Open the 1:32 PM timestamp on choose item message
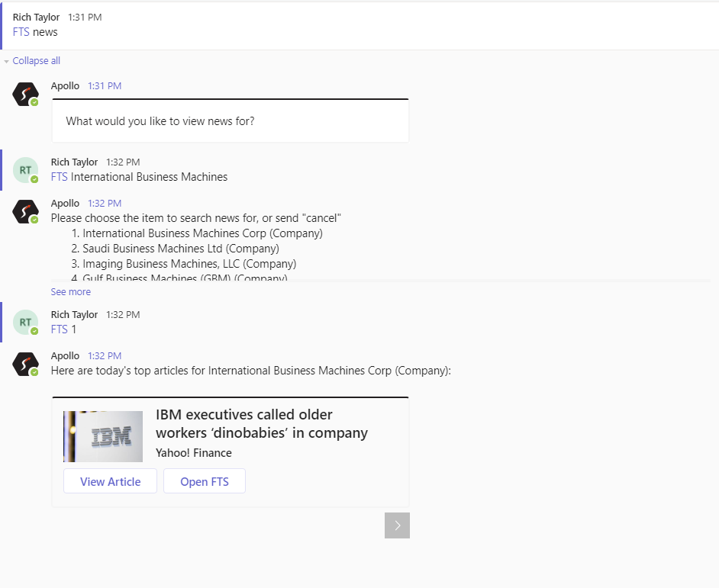 point(105,203)
